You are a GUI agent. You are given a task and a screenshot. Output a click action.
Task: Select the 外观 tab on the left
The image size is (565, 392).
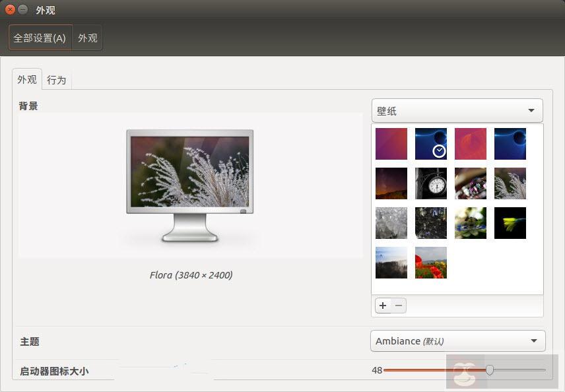[x=27, y=80]
